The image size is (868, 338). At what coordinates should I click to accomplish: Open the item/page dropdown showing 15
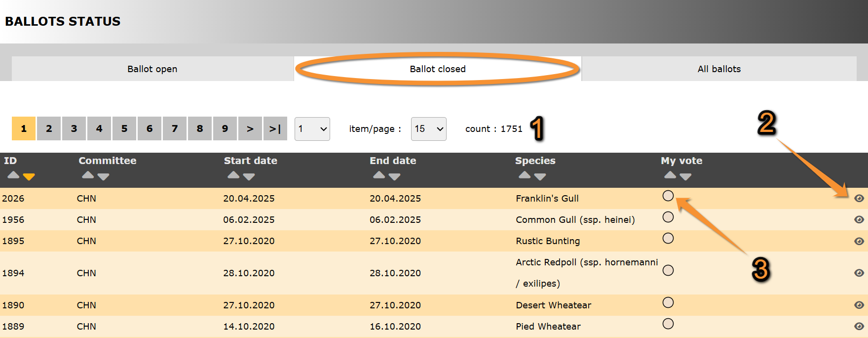pos(428,129)
